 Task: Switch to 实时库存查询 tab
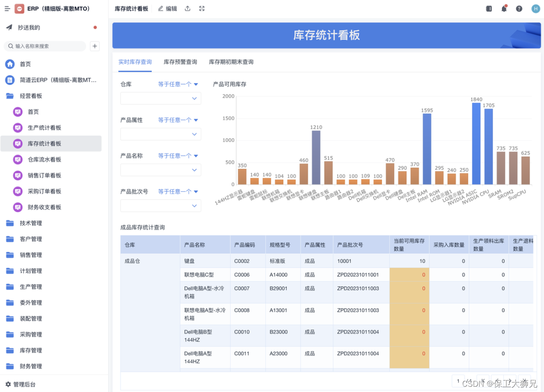point(135,62)
